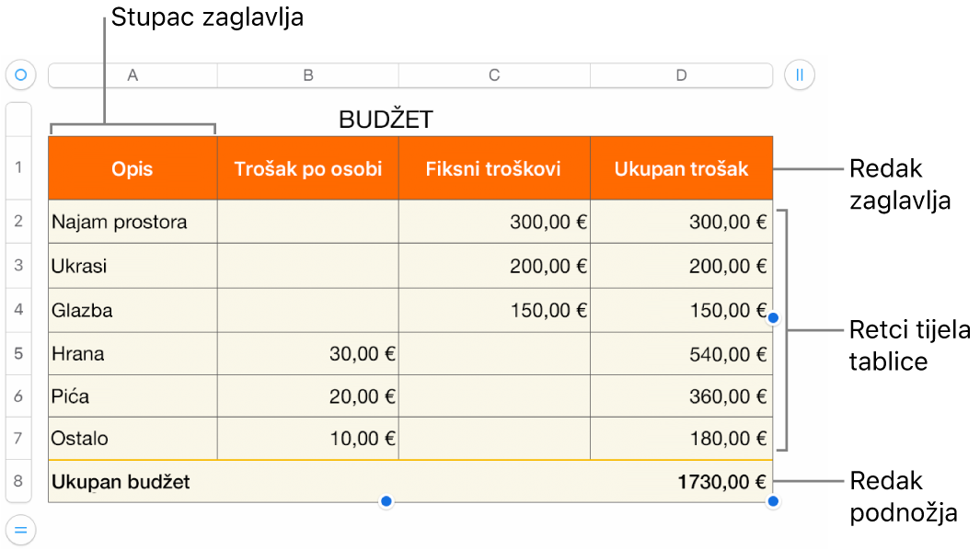980x550 pixels.
Task: Click the Najam prostora cell
Action: (x=133, y=222)
